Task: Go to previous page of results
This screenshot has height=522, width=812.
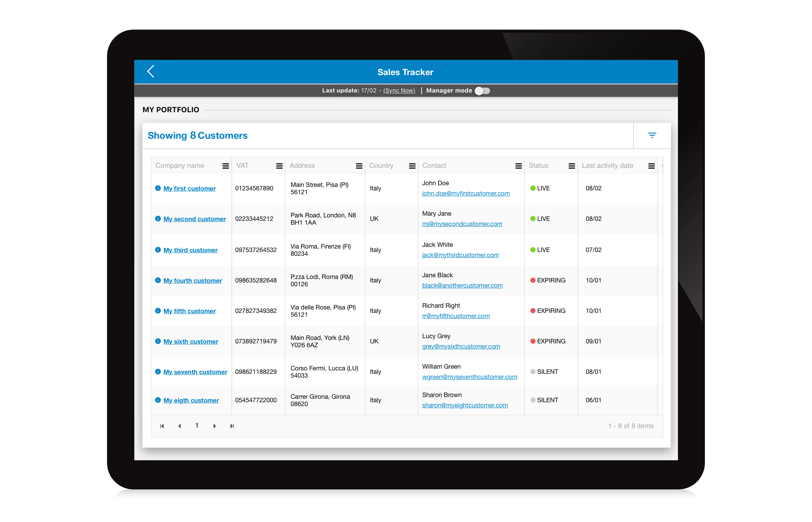Action: point(179,426)
